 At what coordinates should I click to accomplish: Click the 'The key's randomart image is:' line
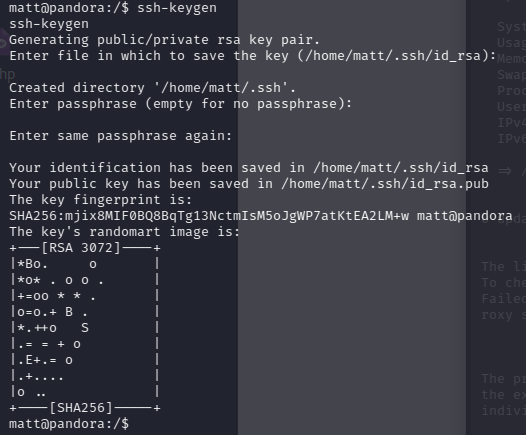[x=124, y=232]
